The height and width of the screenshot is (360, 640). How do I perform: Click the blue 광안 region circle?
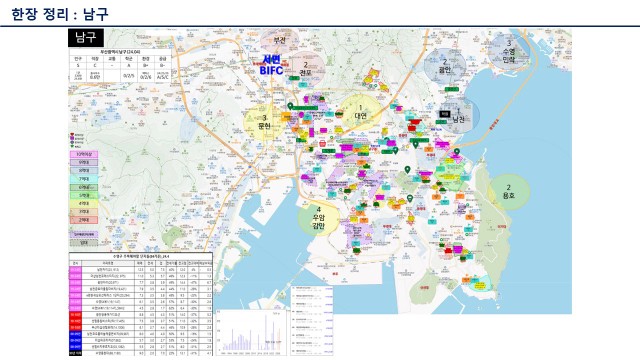click(x=444, y=66)
